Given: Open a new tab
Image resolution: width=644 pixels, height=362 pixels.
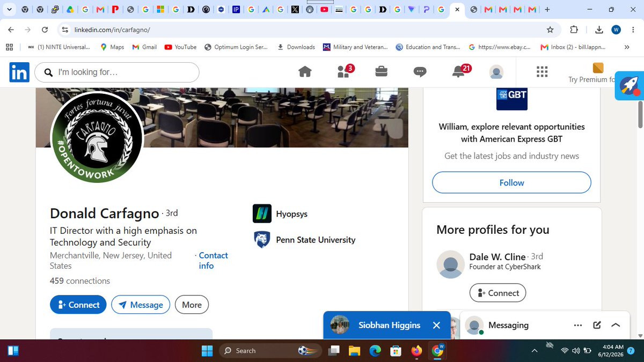Looking at the screenshot, I should (547, 10).
